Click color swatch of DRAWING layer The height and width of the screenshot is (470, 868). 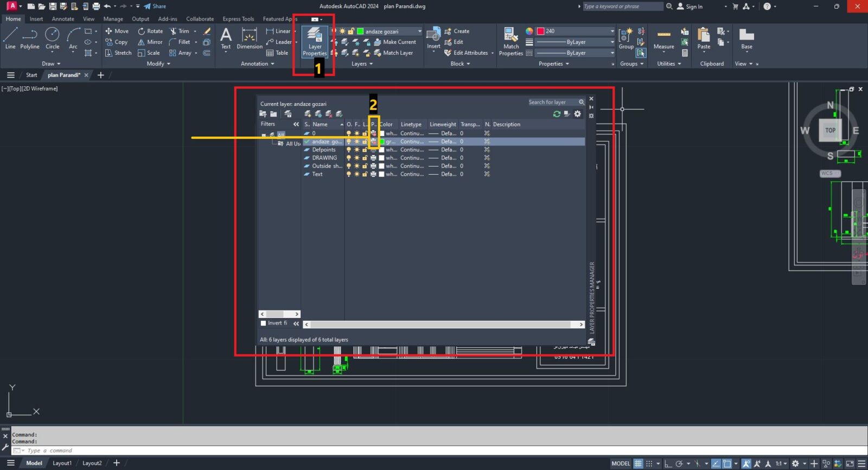(x=382, y=158)
